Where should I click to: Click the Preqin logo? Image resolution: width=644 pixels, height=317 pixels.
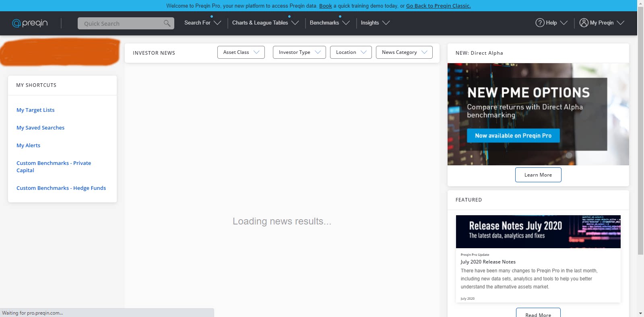point(30,23)
